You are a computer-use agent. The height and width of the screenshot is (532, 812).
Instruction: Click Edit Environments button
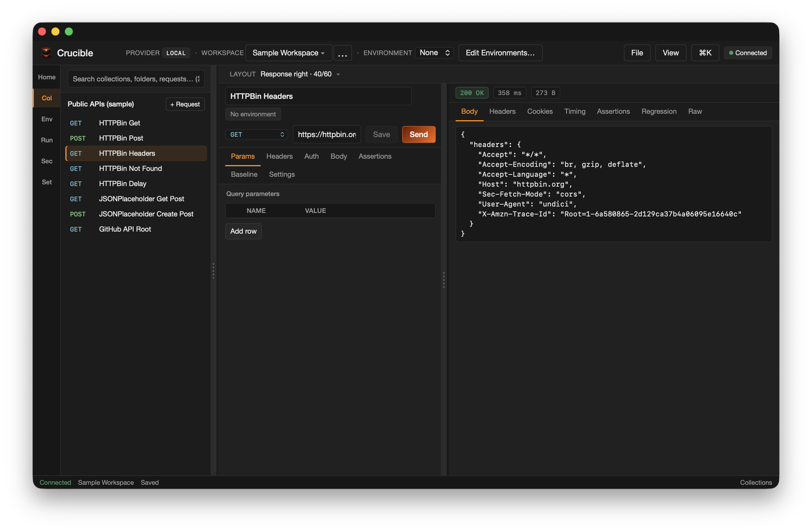pyautogui.click(x=500, y=53)
